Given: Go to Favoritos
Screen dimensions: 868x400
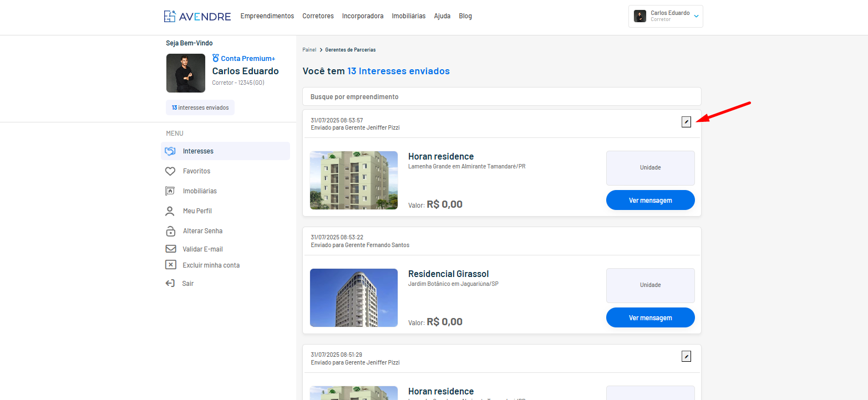Looking at the screenshot, I should tap(196, 171).
